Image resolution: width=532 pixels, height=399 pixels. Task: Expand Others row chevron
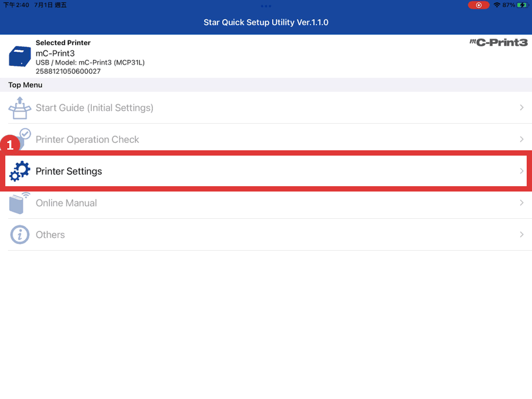[521, 235]
